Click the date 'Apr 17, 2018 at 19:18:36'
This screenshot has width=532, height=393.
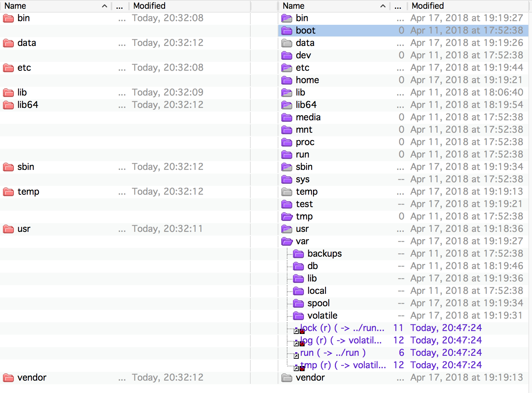(x=467, y=229)
